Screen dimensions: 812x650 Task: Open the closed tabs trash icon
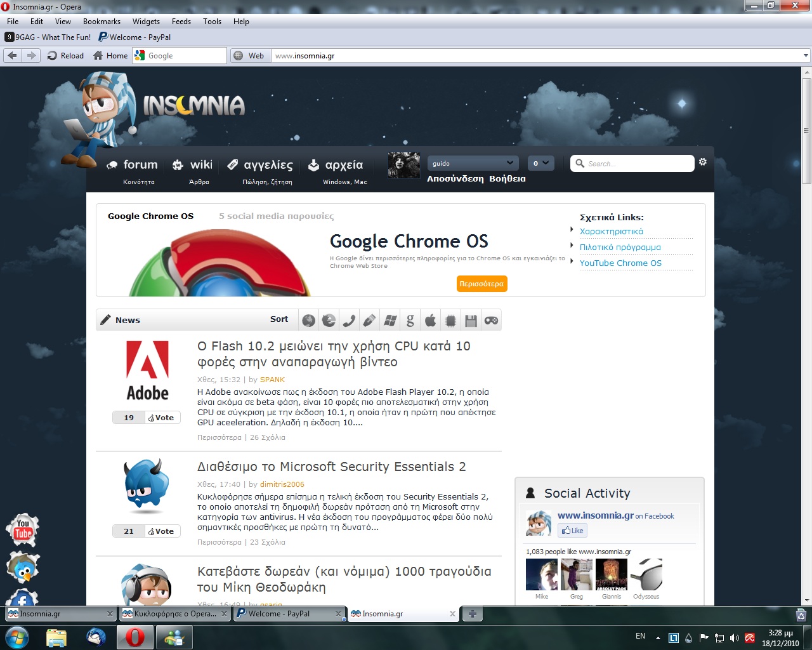click(x=801, y=614)
